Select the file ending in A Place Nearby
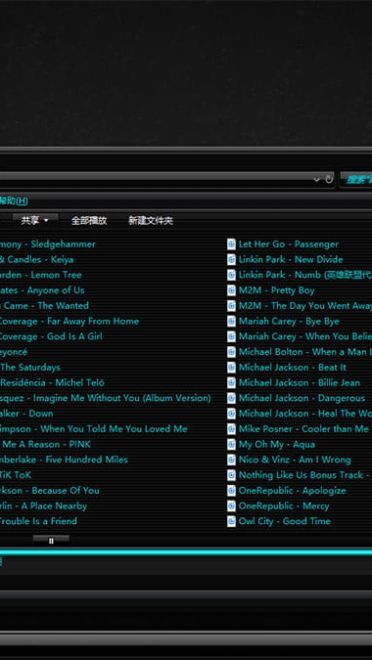 pos(43,506)
